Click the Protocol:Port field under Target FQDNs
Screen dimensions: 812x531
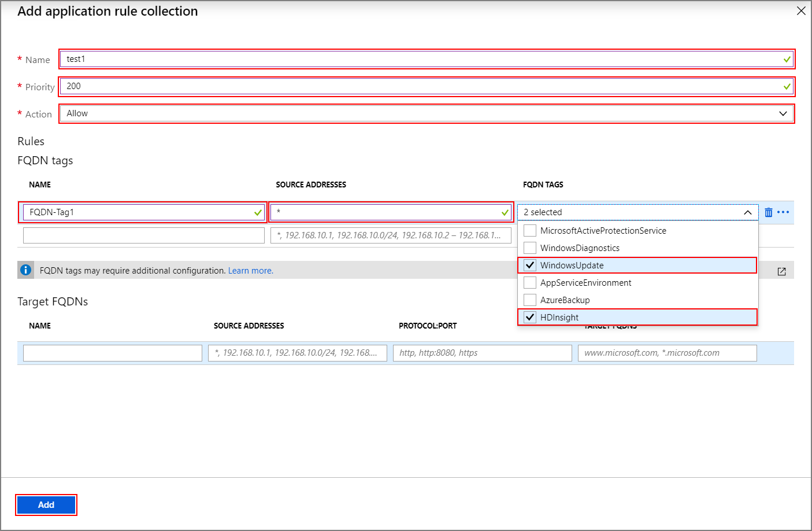[x=482, y=353]
